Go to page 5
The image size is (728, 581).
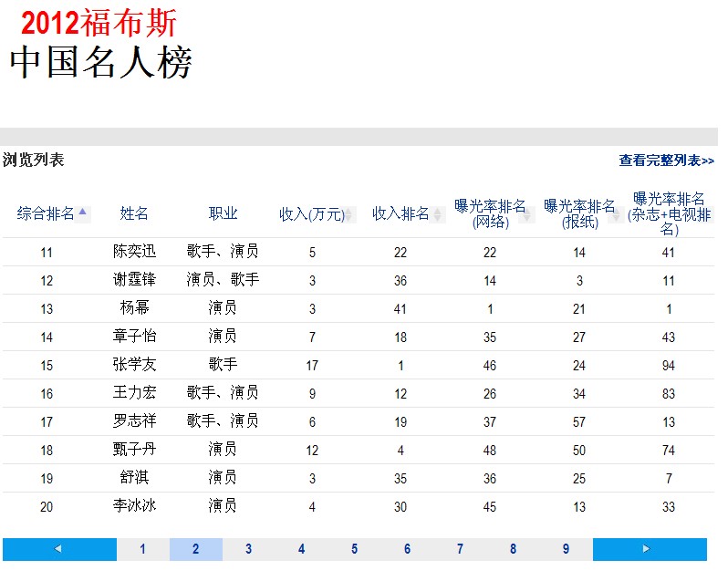[355, 549]
